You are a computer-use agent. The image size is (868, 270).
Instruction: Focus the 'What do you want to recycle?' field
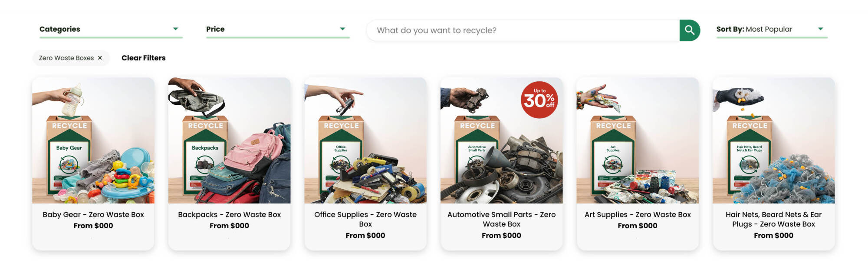[523, 30]
